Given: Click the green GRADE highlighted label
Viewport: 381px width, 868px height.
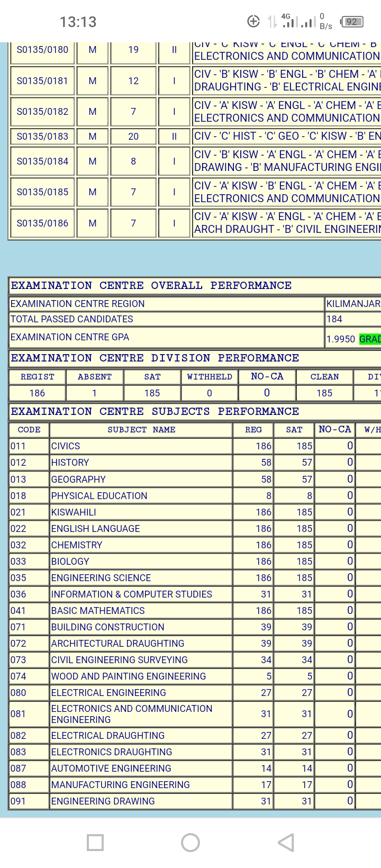Looking at the screenshot, I should [x=370, y=339].
